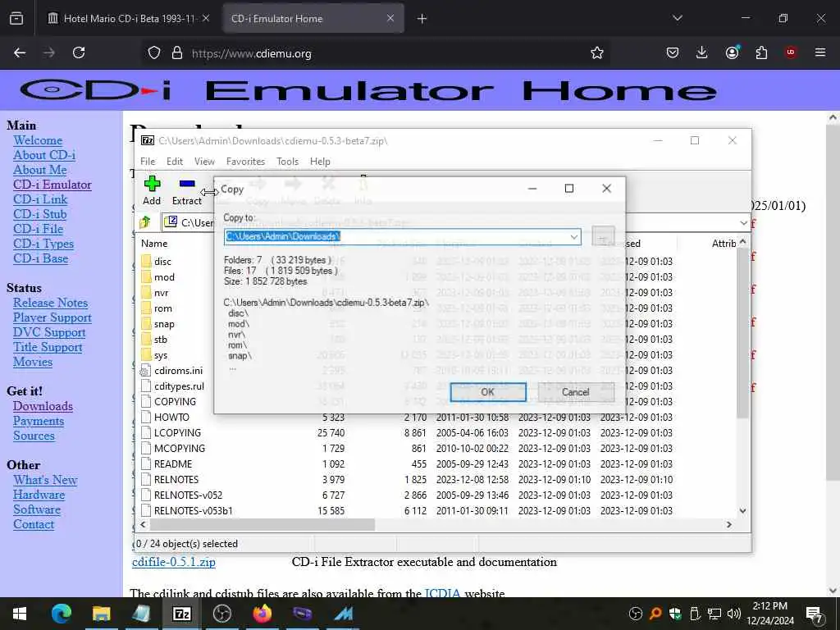Select the disc folder in the file list
This screenshot has width=840, height=630.
coord(162,262)
